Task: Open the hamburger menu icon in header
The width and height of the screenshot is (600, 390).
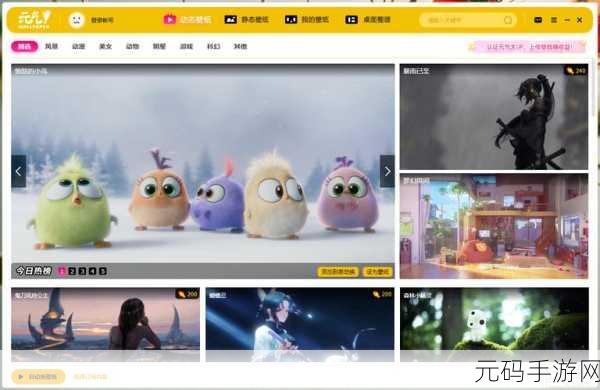Action: point(554,20)
